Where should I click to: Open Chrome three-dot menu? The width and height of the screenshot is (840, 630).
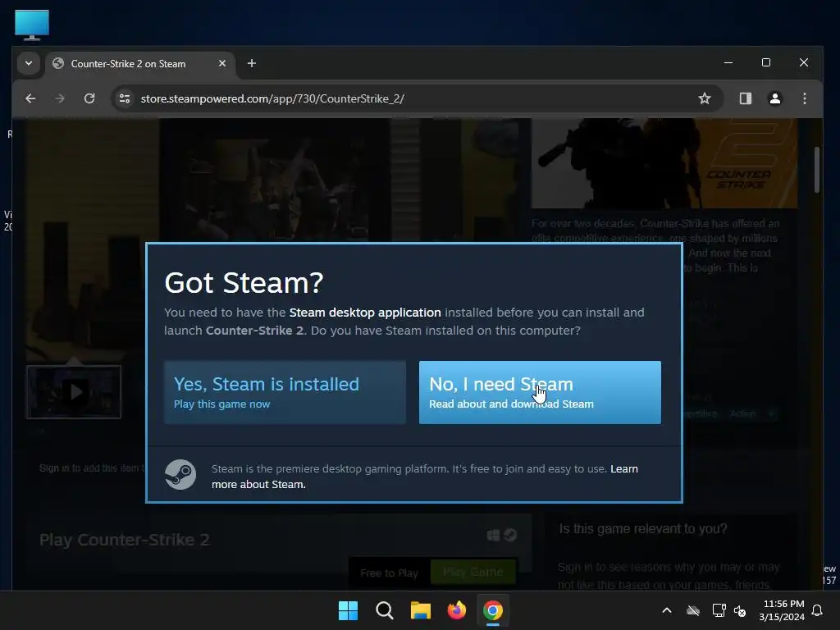point(804,98)
